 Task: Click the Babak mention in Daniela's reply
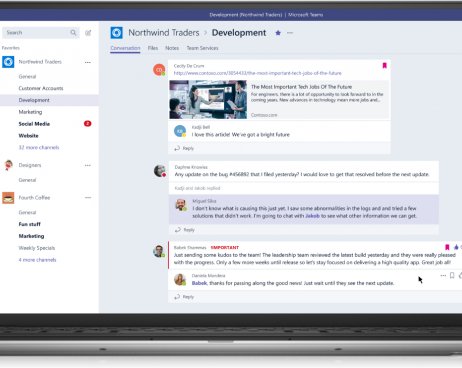click(x=199, y=283)
